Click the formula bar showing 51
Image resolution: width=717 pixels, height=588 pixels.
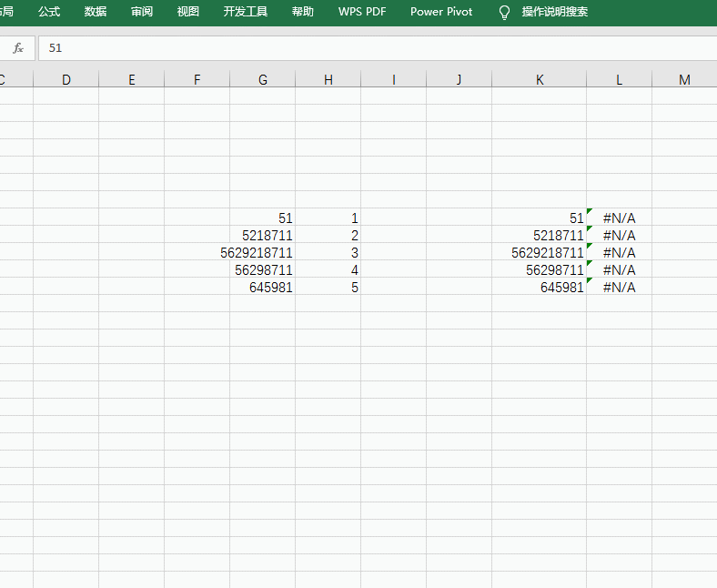point(378,48)
